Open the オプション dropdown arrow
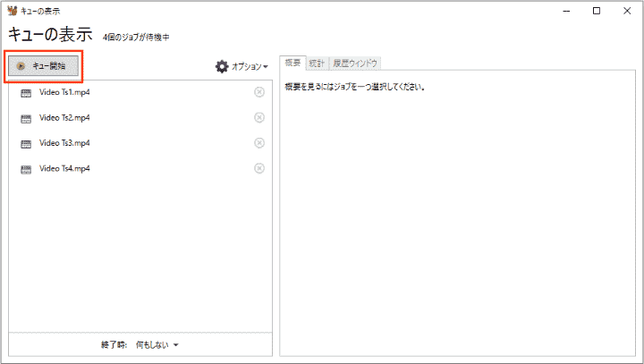Screen dimensions: 644x364 (x=265, y=67)
